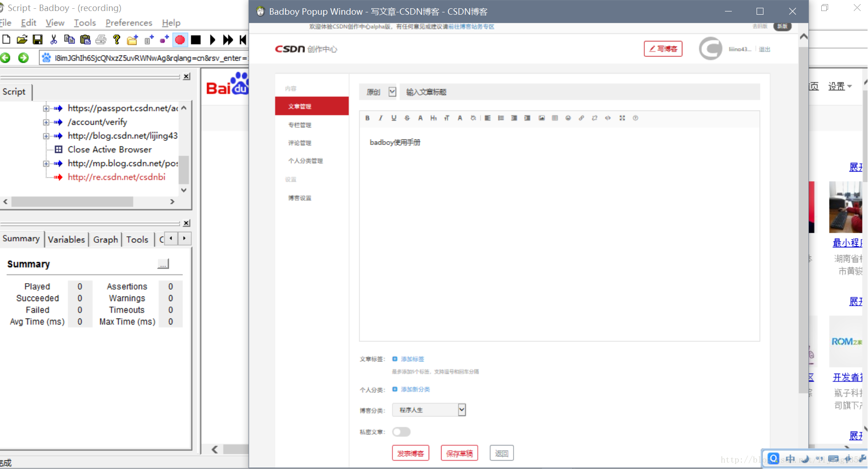Click the green browser Back arrow

[x=6, y=58]
